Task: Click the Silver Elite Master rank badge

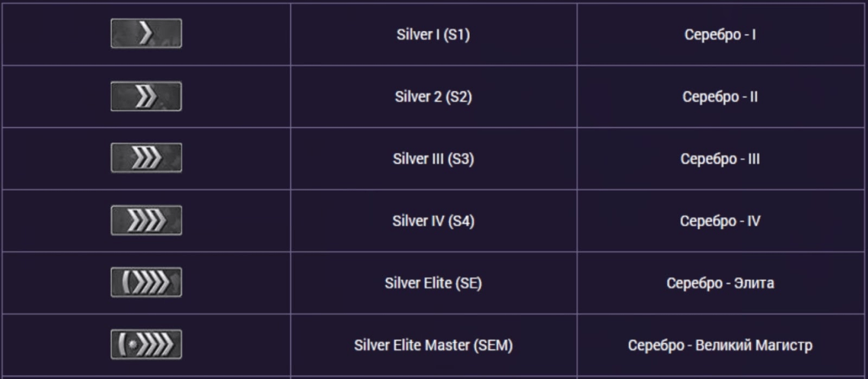Action: pyautogui.click(x=146, y=344)
